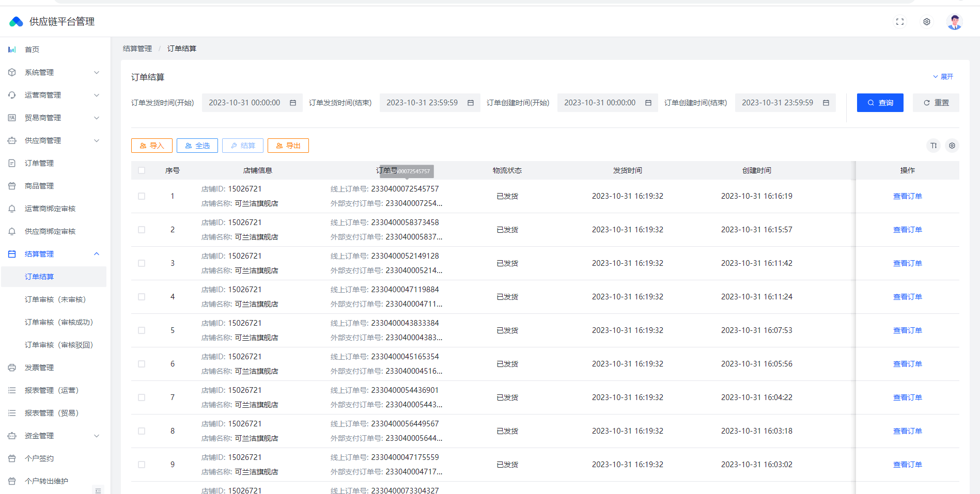Viewport: 980px width, 494px height.
Task: Open calendar icon in 订单创建时间(开始) field
Action: click(648, 103)
